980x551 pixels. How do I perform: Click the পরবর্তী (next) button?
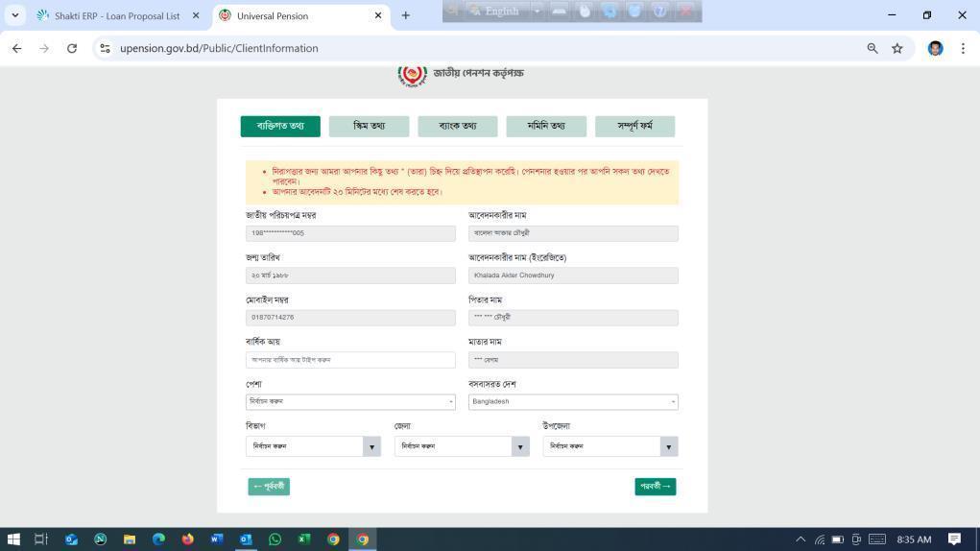tap(655, 487)
